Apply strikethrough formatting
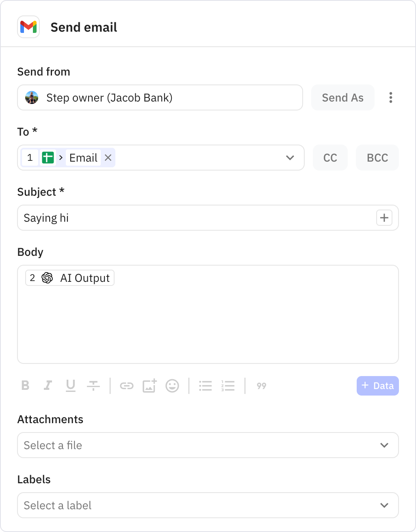The width and height of the screenshot is (416, 532). point(93,386)
